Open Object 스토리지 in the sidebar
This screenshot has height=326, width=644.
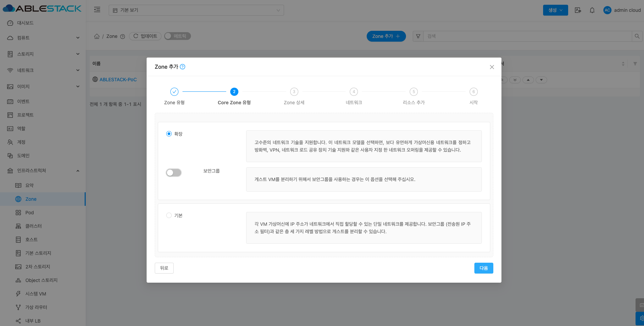(43, 280)
